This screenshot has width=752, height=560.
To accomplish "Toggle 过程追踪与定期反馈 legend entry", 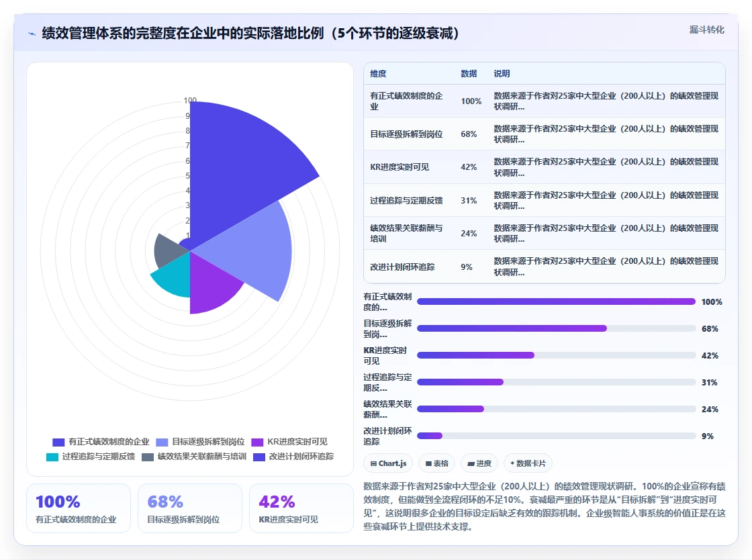I will click(91, 457).
